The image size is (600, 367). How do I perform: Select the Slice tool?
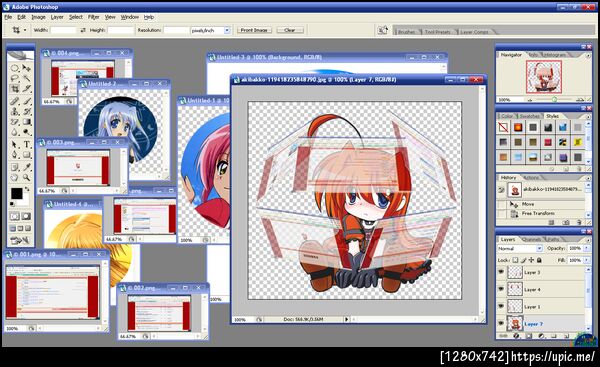26,88
